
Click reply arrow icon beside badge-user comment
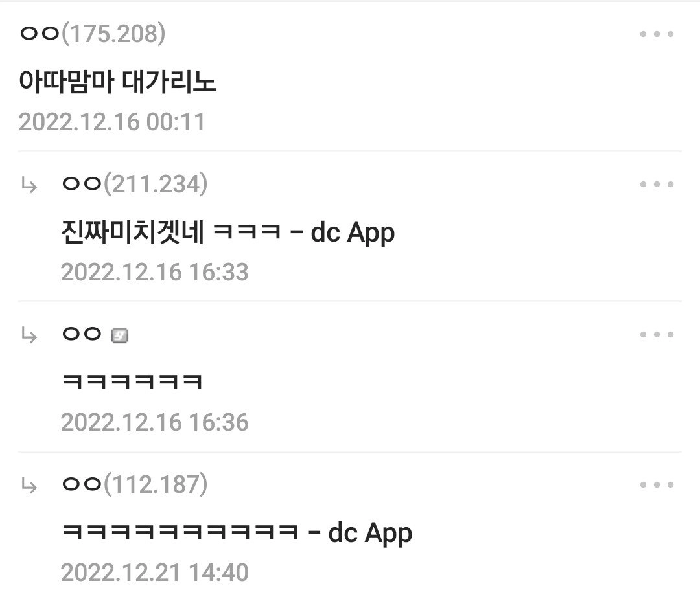29,335
